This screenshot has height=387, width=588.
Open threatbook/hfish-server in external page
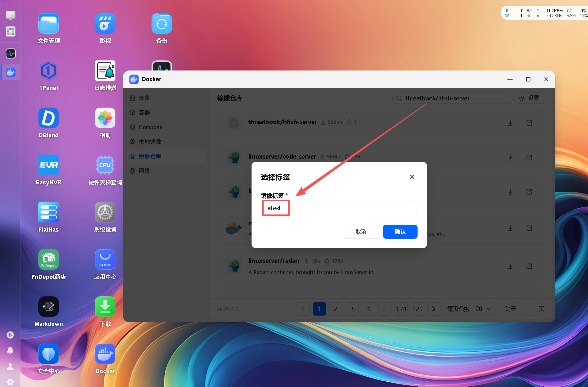pos(529,123)
